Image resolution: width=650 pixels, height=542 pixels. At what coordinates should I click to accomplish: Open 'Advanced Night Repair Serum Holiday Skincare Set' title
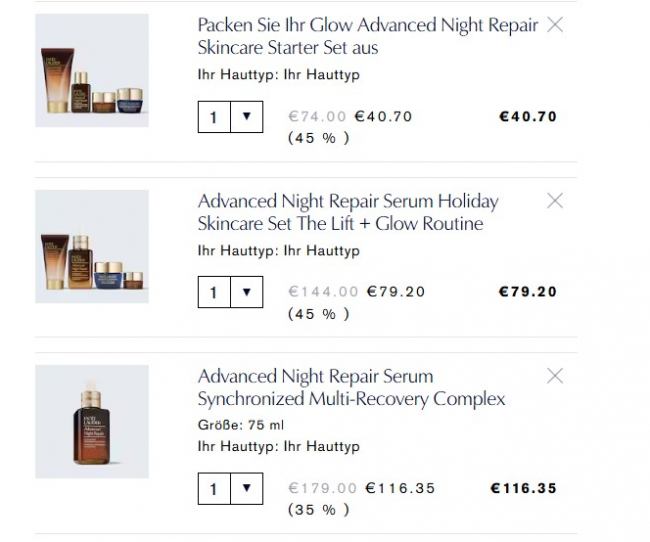pyautogui.click(x=347, y=212)
